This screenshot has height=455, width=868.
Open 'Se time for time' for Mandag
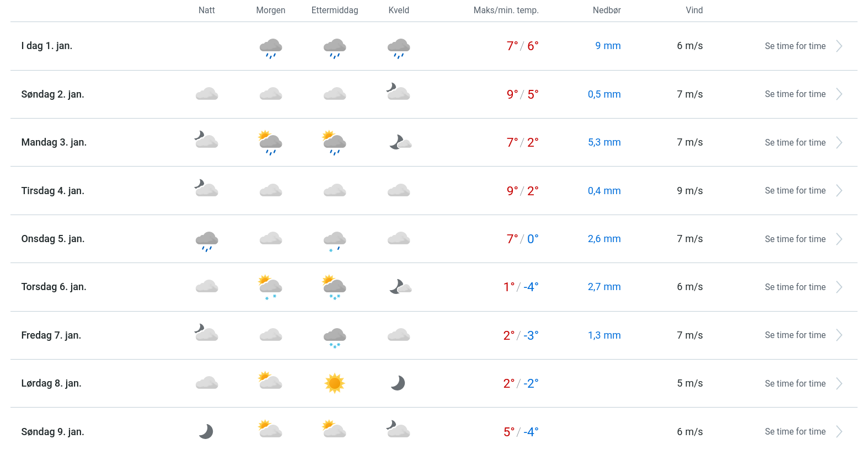(x=795, y=143)
